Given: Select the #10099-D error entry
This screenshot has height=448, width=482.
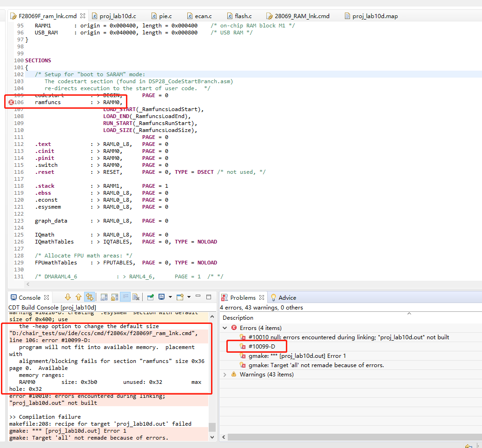Looking at the screenshot, I should (262, 347).
